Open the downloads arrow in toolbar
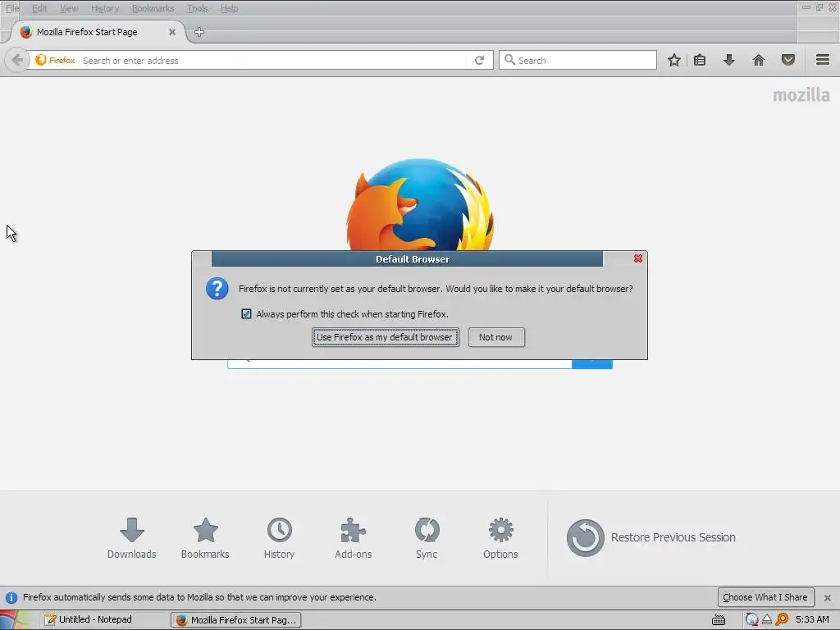Screen dimensions: 840x630 coord(728,60)
